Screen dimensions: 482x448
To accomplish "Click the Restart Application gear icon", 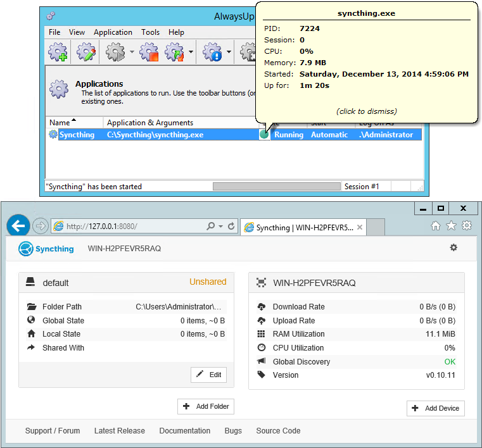I will (x=174, y=52).
